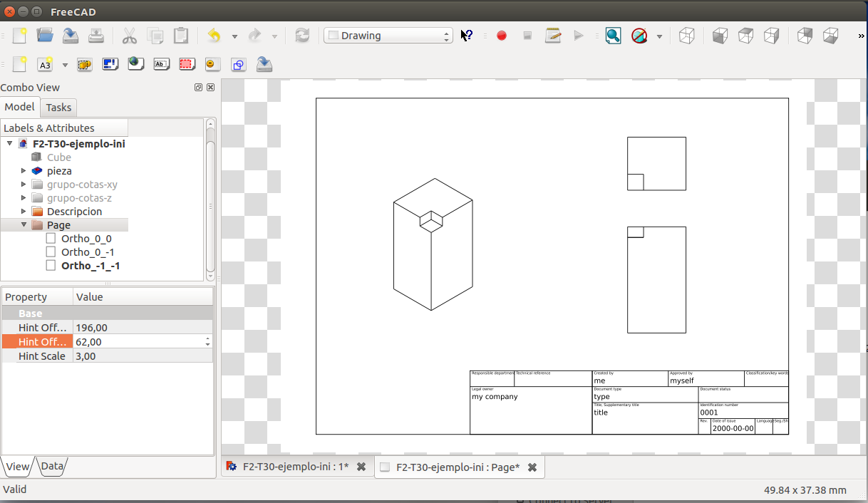The height and width of the screenshot is (503, 868).
Task: Toggle the Ortho_0_0 checkbox
Action: [51, 239]
